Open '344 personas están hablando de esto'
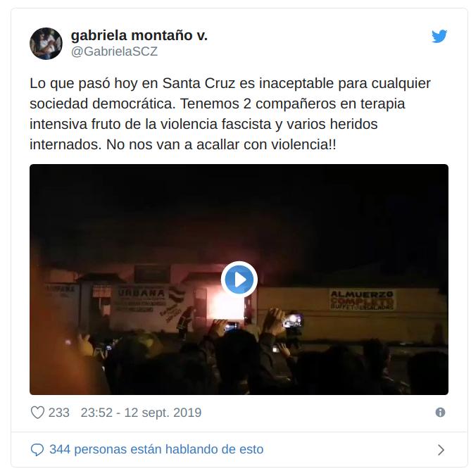The width and height of the screenshot is (471, 476). [x=156, y=449]
